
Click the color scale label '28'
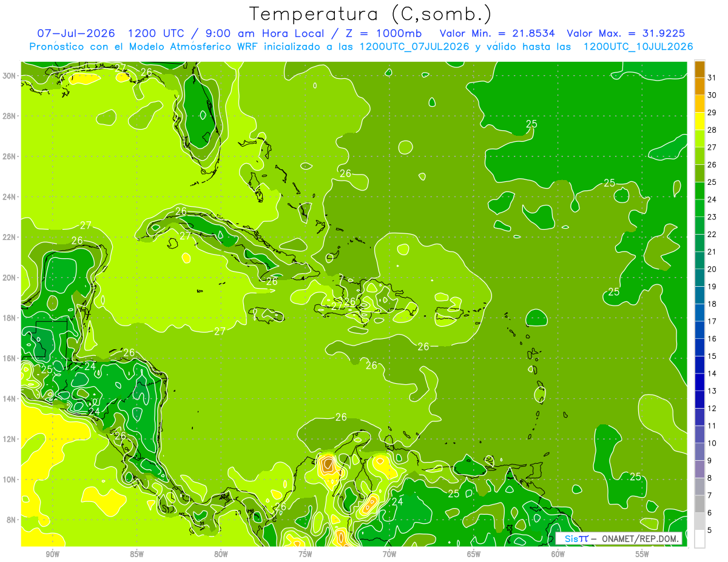712,129
